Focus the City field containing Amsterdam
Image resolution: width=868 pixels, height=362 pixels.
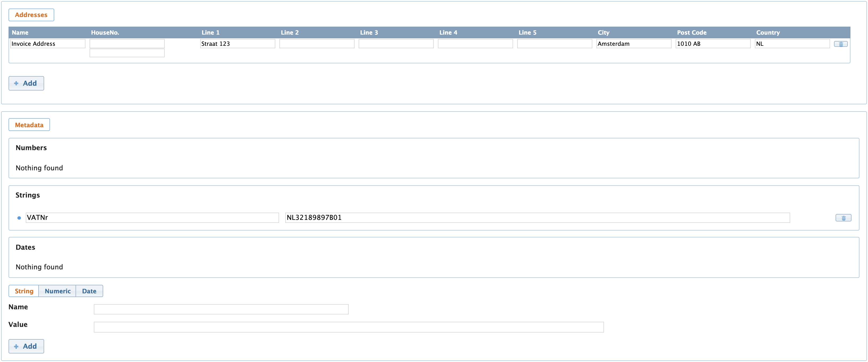pos(633,44)
